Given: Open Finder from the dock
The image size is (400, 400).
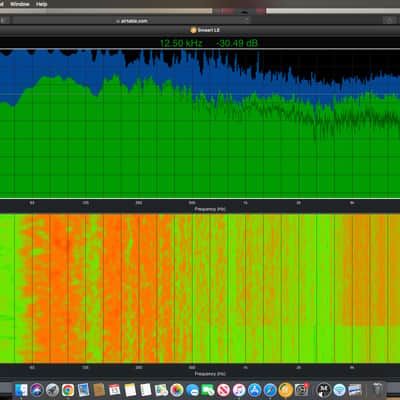Looking at the screenshot, I should coord(21,390).
